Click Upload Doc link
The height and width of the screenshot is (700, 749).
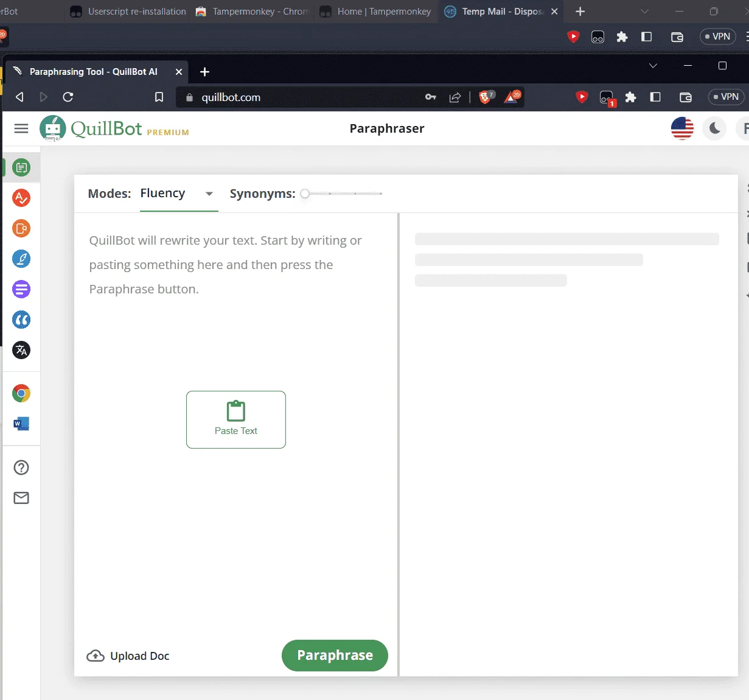pyautogui.click(x=128, y=656)
